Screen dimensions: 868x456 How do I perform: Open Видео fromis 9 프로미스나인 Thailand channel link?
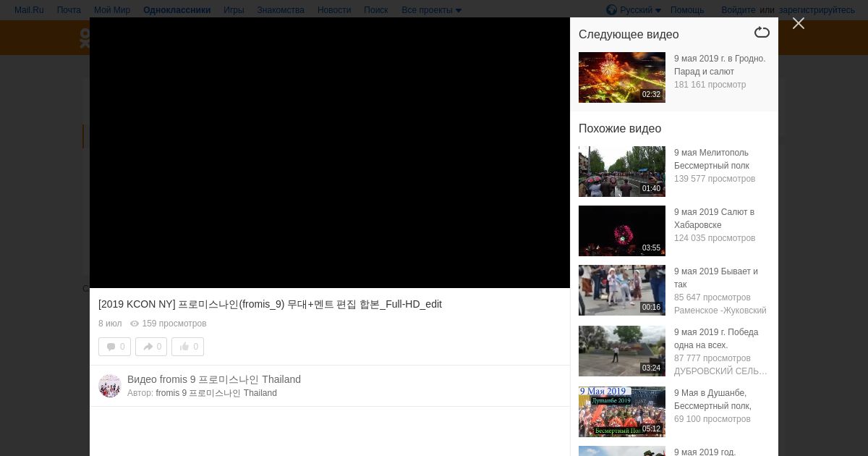[x=214, y=379]
